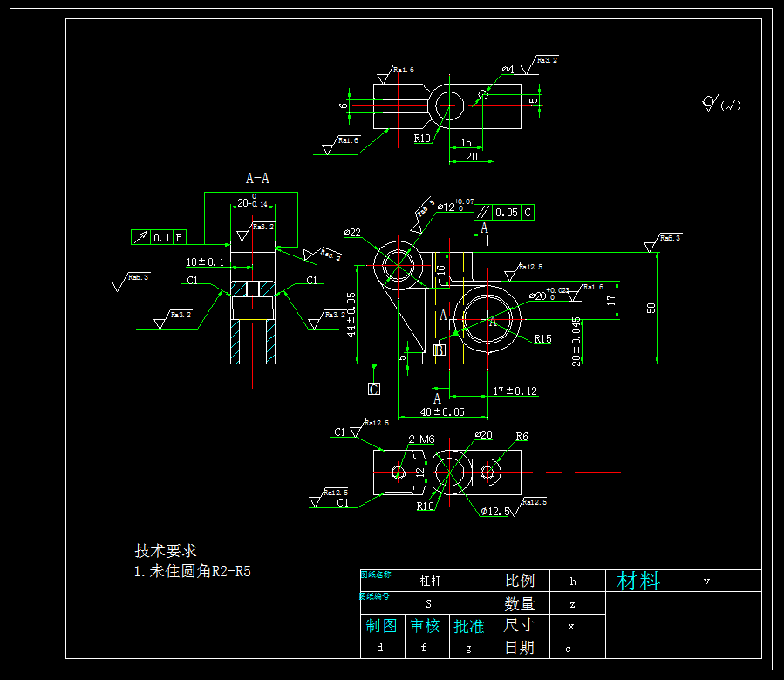Screen dimensions: 784x680
Task: Click the "比例" title block cell
Action: [520, 581]
